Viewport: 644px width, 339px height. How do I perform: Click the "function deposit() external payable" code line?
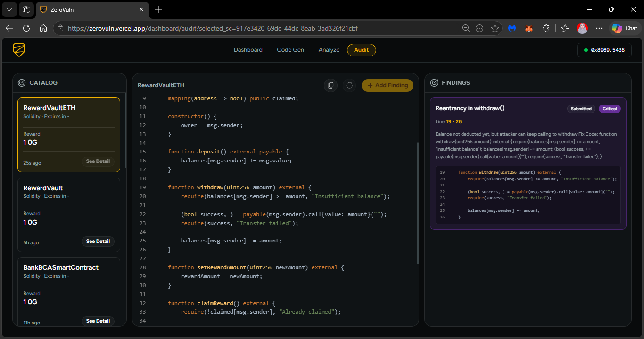pos(228,152)
